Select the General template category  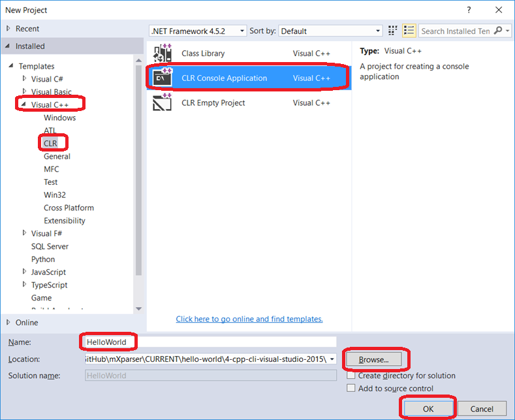(57, 156)
